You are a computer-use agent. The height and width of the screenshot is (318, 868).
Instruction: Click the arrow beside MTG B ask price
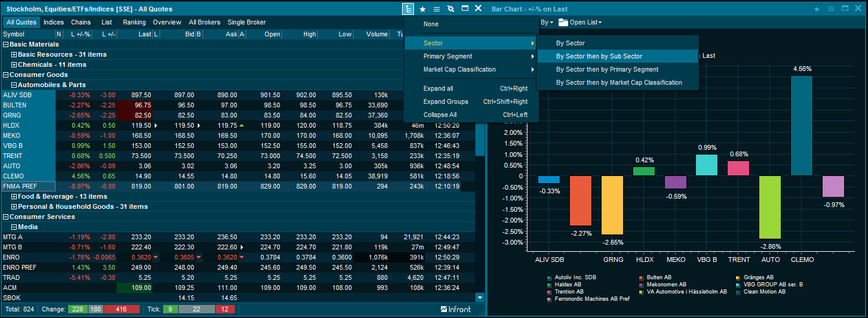[x=241, y=247]
